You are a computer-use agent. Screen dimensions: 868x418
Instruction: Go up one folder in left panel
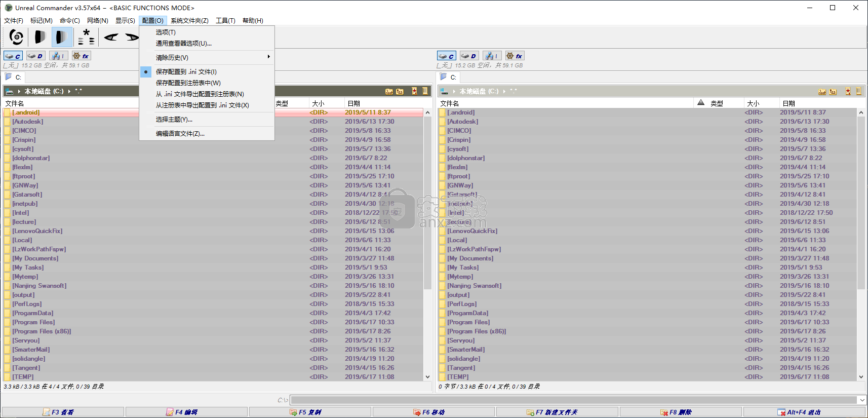(400, 91)
